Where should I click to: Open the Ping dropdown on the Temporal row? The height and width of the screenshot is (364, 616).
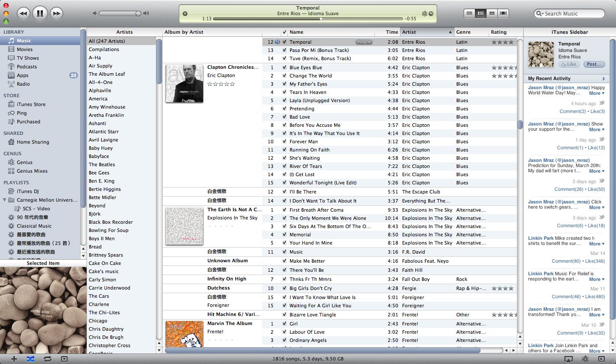pyautogui.click(x=364, y=42)
